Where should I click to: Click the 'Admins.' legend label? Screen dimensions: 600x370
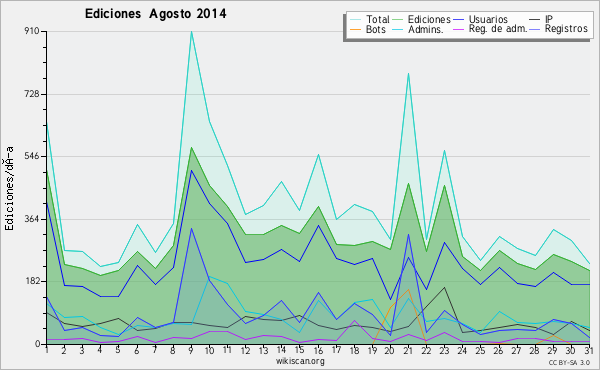point(426,29)
